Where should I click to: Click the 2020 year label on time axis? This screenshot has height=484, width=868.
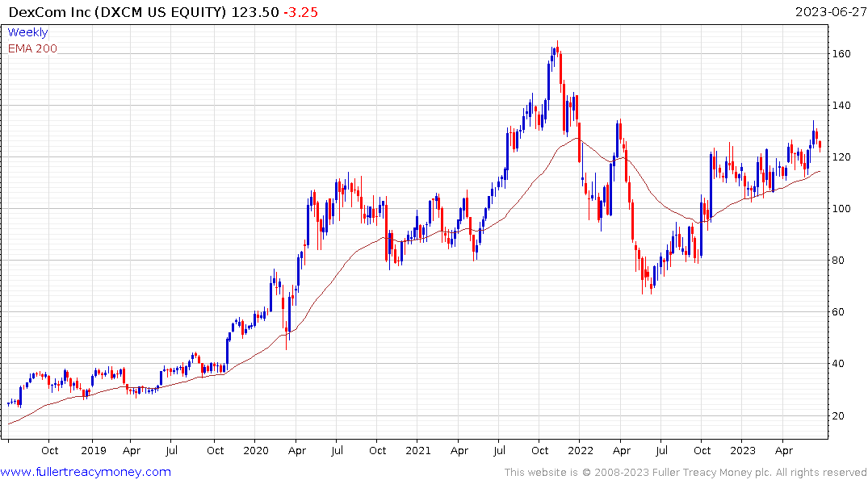click(x=255, y=450)
